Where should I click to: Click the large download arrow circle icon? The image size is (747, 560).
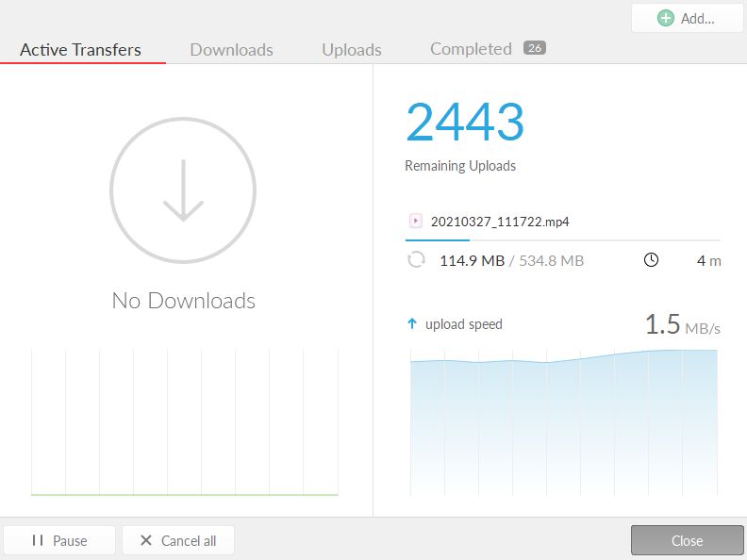183,190
